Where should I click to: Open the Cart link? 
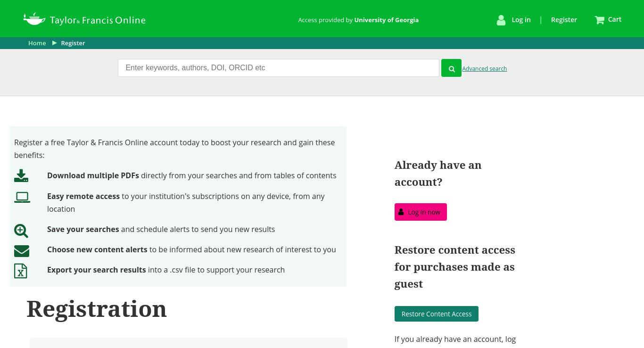click(x=615, y=19)
